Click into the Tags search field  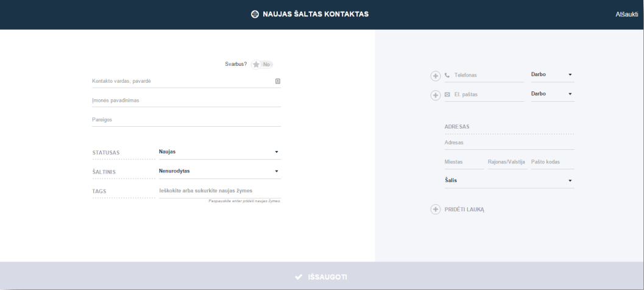[220, 191]
